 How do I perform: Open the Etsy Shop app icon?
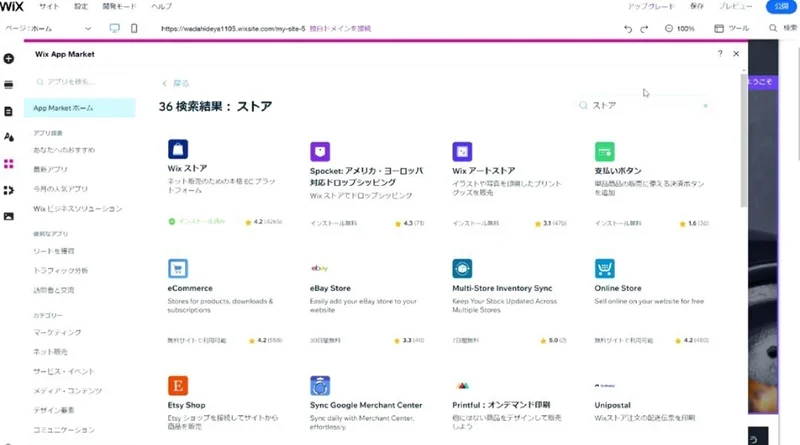point(178,386)
